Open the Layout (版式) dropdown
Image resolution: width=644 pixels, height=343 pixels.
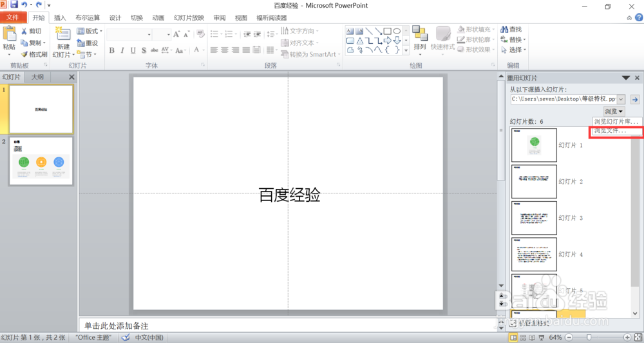point(90,31)
